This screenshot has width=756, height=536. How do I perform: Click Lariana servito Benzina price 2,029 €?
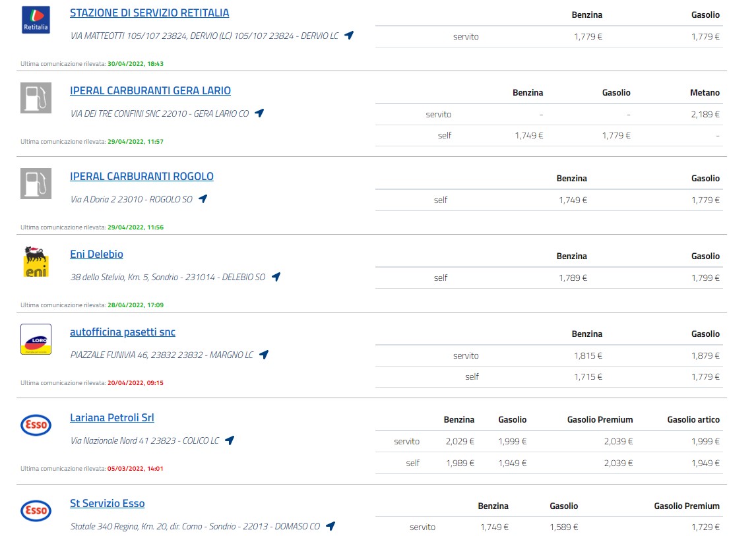[460, 442]
